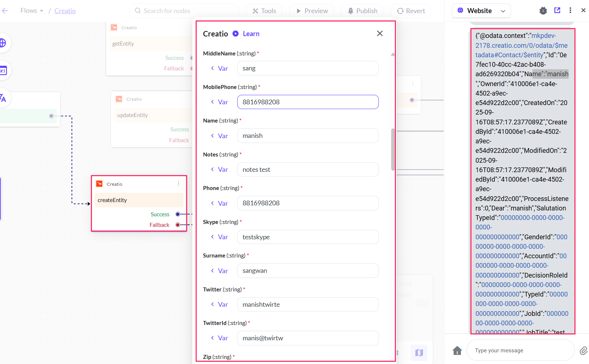Open the Tools menu
This screenshot has width=589, height=364.
[x=264, y=11]
